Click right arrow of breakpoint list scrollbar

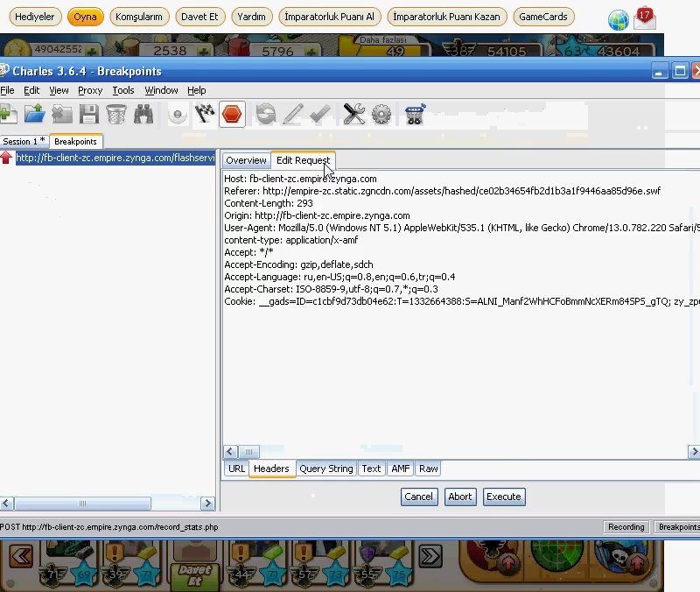(207, 504)
